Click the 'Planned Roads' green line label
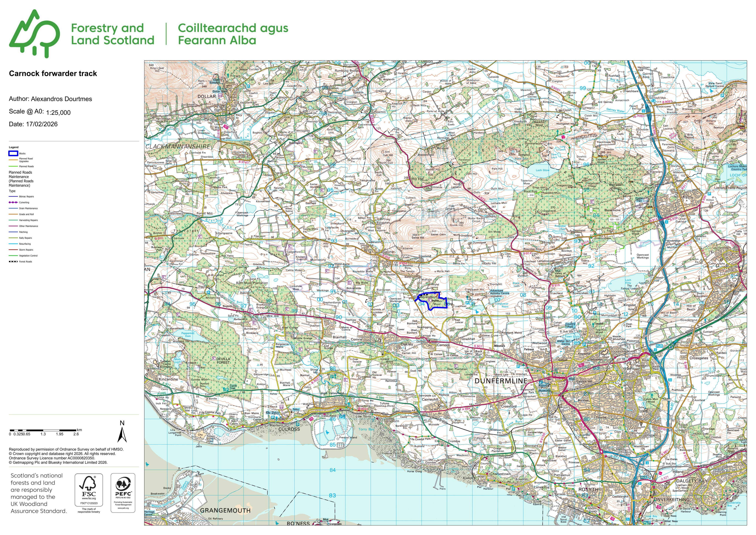 click(26, 166)
